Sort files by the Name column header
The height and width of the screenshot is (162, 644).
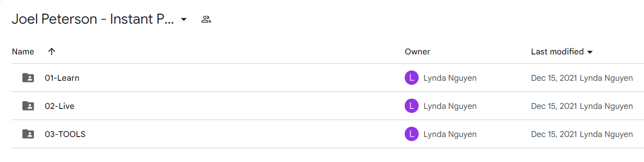(x=23, y=51)
